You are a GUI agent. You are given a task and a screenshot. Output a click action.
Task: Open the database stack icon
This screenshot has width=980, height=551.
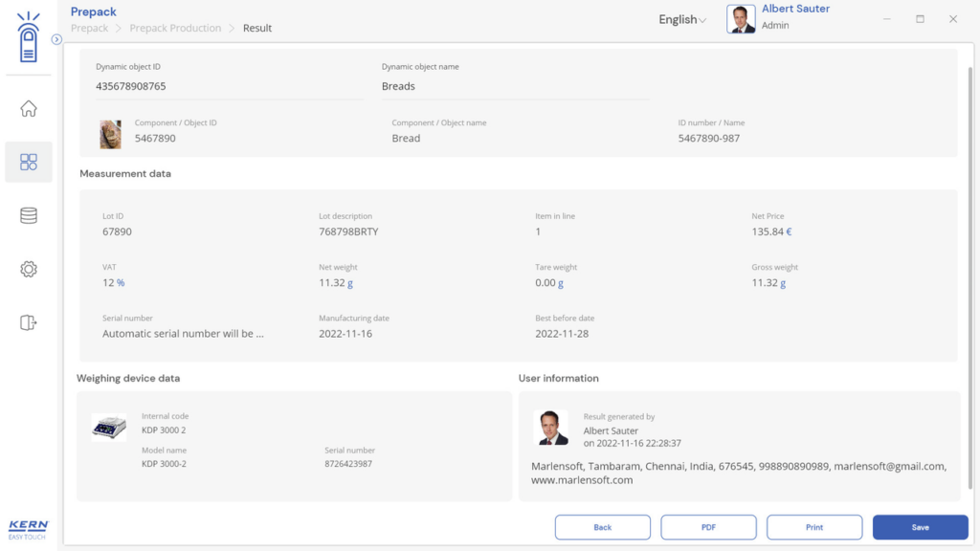28,215
